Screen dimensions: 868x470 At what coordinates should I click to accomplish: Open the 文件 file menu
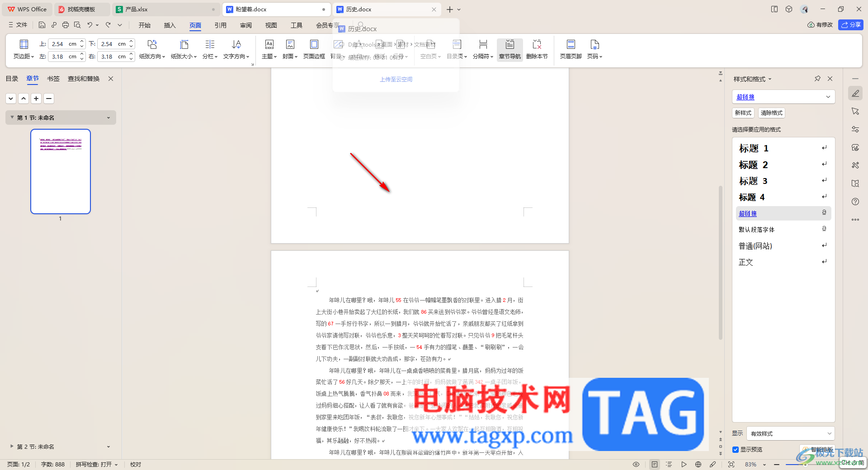tap(18, 25)
